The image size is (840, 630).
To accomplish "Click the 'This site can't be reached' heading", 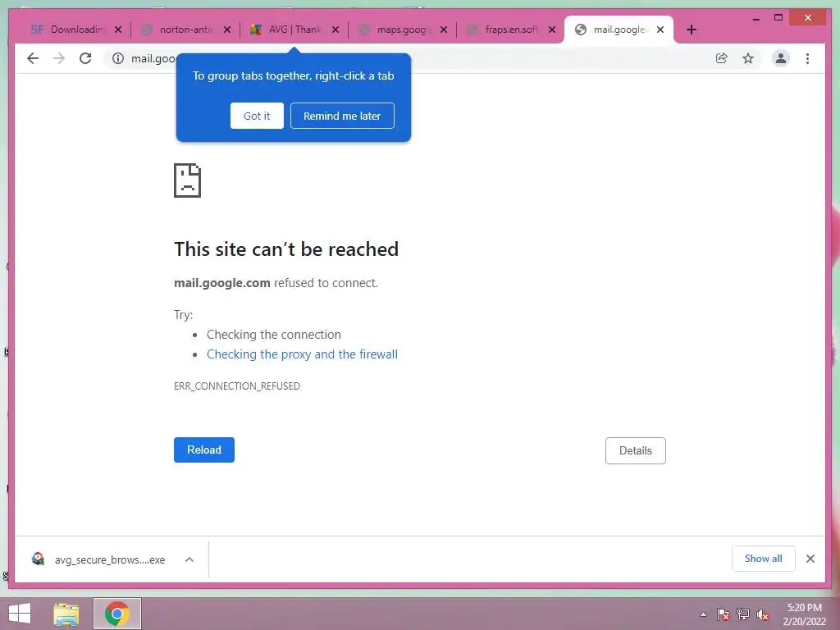I will [x=286, y=249].
